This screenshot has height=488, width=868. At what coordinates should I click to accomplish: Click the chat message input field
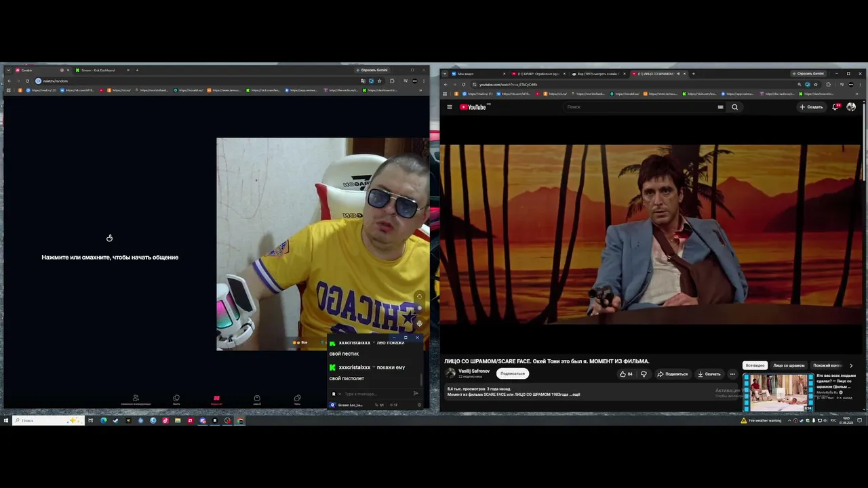[376, 394]
